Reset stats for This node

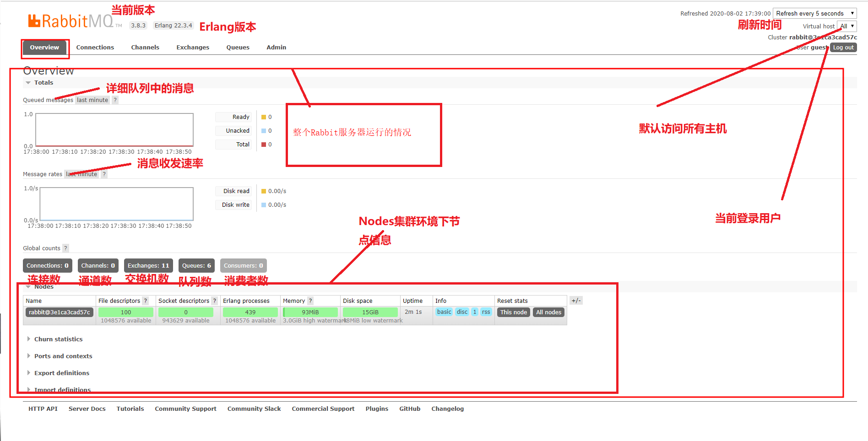click(514, 312)
